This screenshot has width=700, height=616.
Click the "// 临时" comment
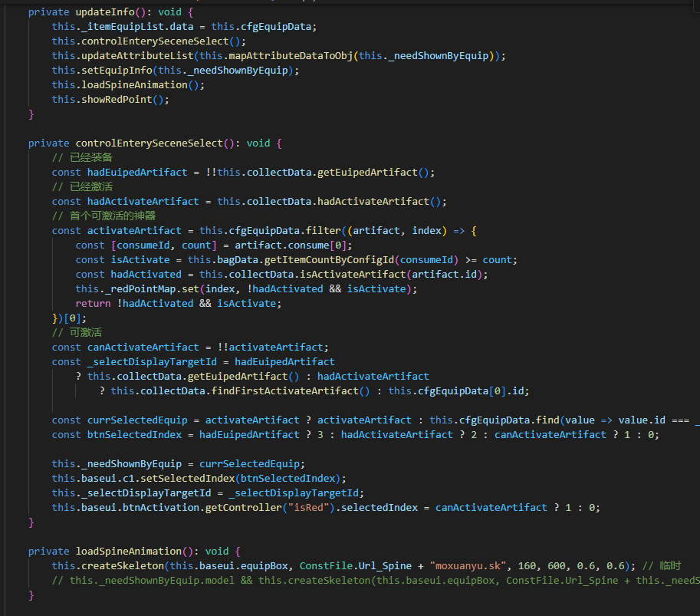tap(662, 566)
